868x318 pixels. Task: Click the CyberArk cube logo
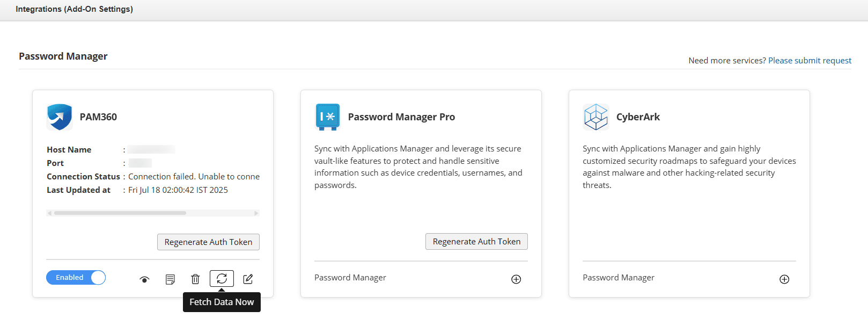[596, 117]
